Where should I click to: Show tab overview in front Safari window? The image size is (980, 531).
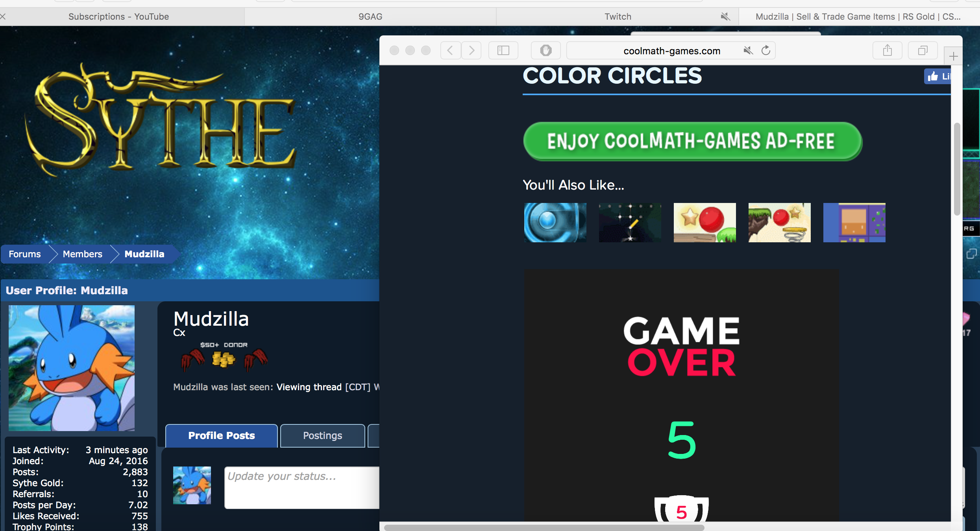(x=923, y=50)
